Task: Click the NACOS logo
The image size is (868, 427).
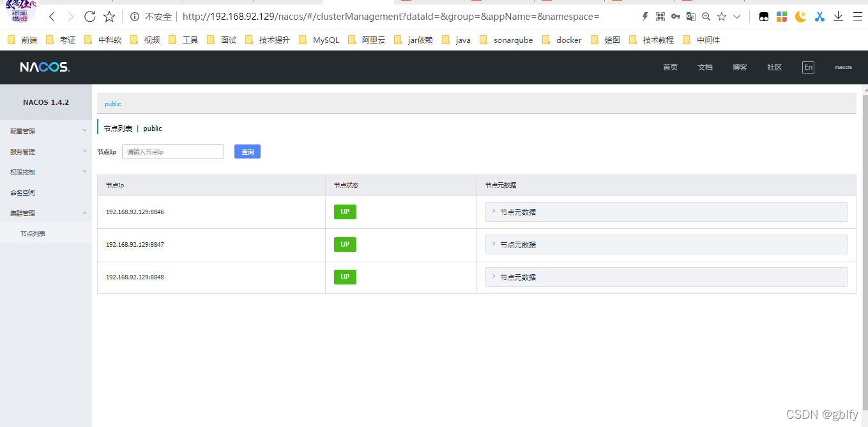Action: pos(45,67)
